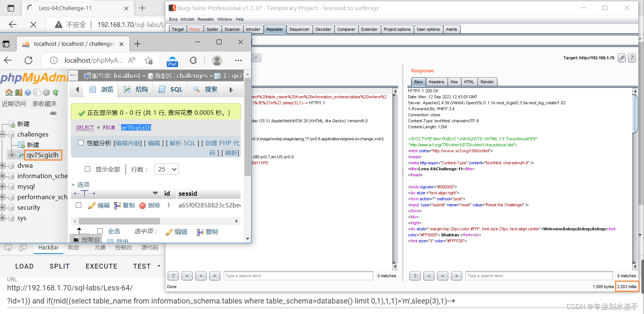Open HackBar TEST dropdown arrow
Image resolution: width=644 pixels, height=314 pixels.
(x=159, y=266)
